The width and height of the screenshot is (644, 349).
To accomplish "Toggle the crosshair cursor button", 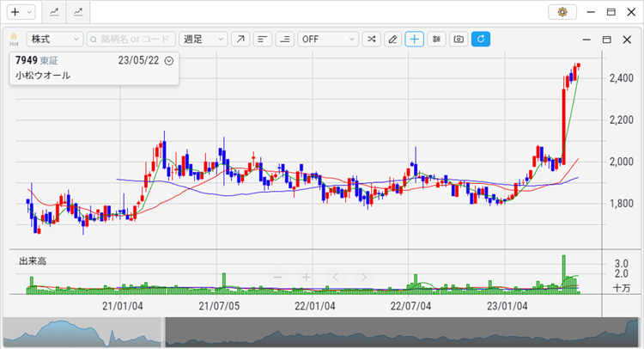I will [x=415, y=40].
